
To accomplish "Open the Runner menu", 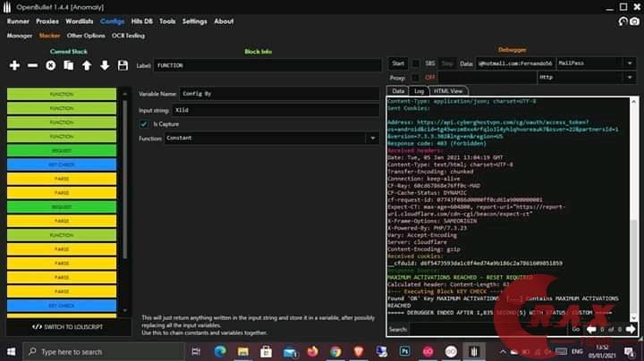I will pyautogui.click(x=18, y=21).
